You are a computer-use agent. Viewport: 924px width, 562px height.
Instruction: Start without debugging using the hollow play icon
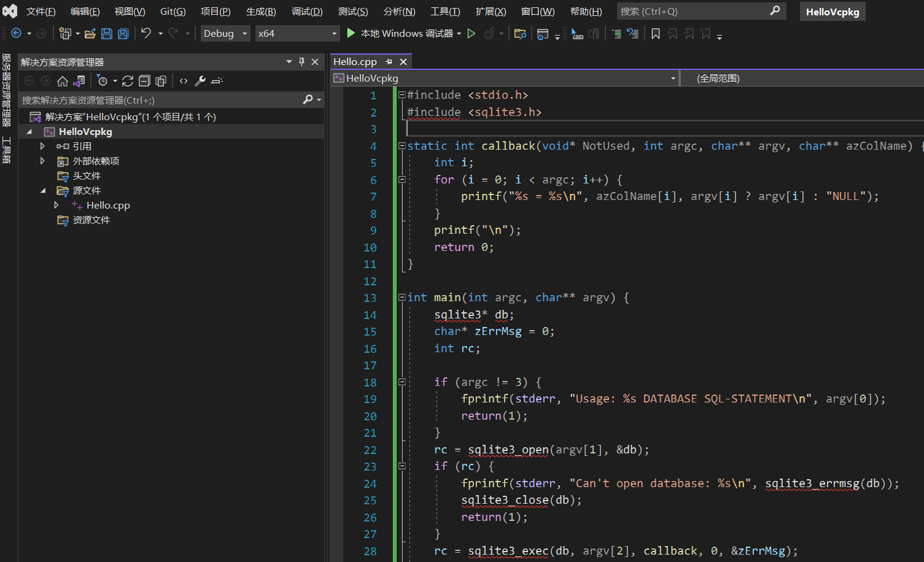[472, 34]
